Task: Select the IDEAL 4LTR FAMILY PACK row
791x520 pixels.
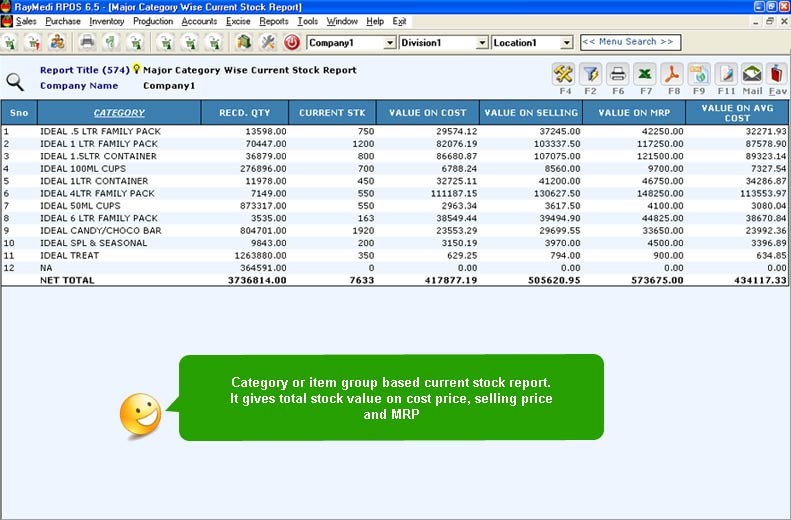Action: (394, 193)
